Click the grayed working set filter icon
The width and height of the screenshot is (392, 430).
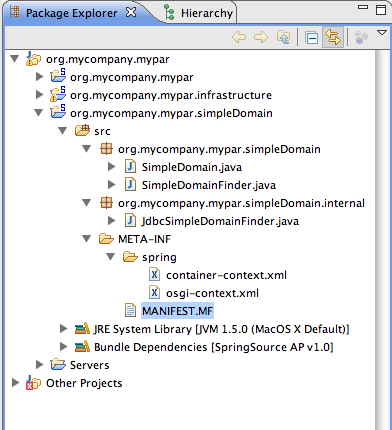361,37
